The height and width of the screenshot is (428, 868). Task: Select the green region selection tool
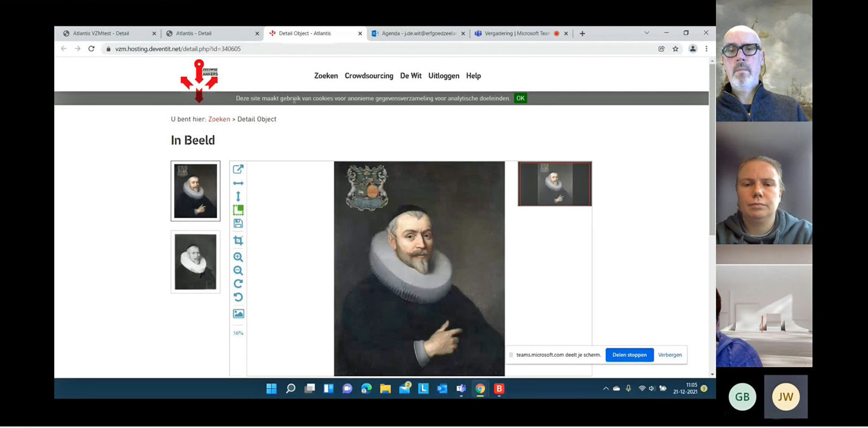click(x=238, y=210)
